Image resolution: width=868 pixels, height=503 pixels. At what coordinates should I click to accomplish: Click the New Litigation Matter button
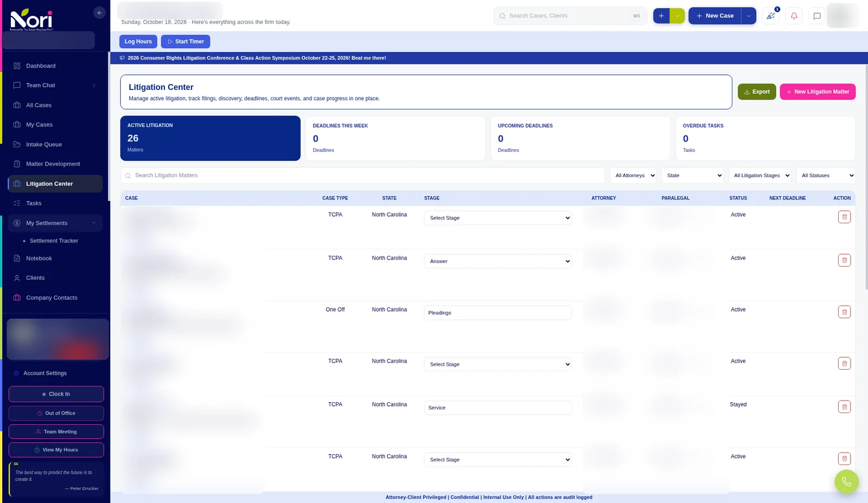(x=818, y=92)
